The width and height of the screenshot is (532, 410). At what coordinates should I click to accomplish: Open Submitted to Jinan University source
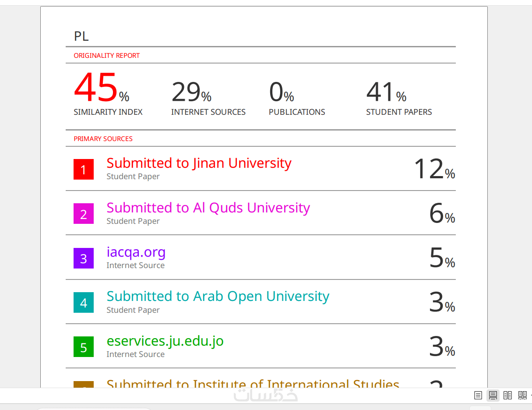(x=199, y=163)
